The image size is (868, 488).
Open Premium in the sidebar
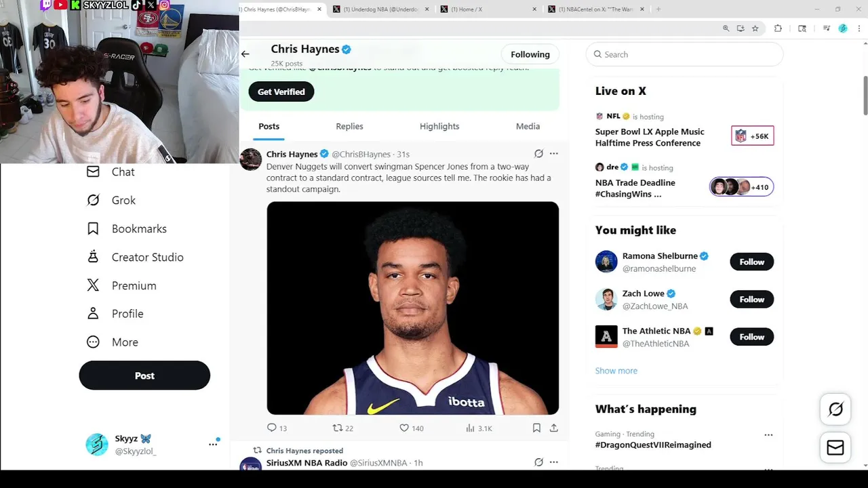click(x=121, y=286)
